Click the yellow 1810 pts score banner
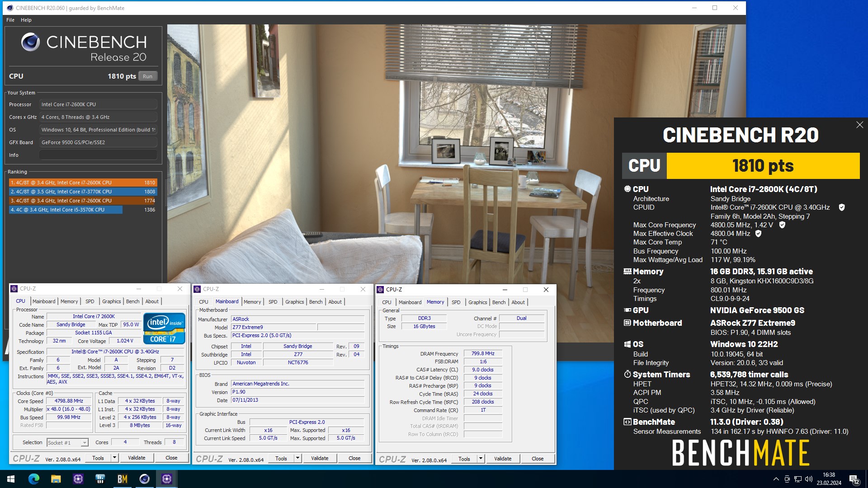Screen dimensions: 868x488 tap(763, 166)
